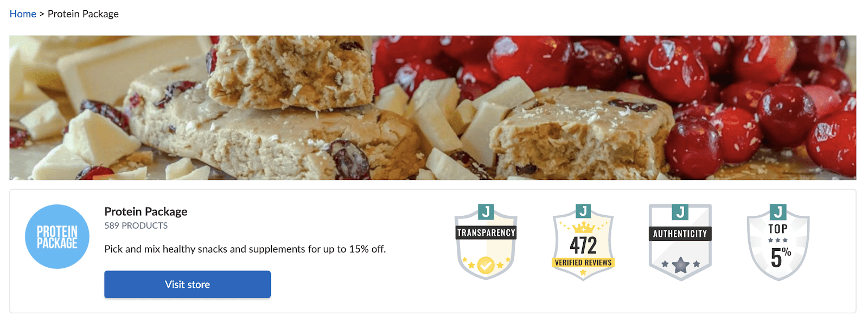Click the crown on the reviews badge
This screenshot has height=322, width=868.
[x=584, y=227]
